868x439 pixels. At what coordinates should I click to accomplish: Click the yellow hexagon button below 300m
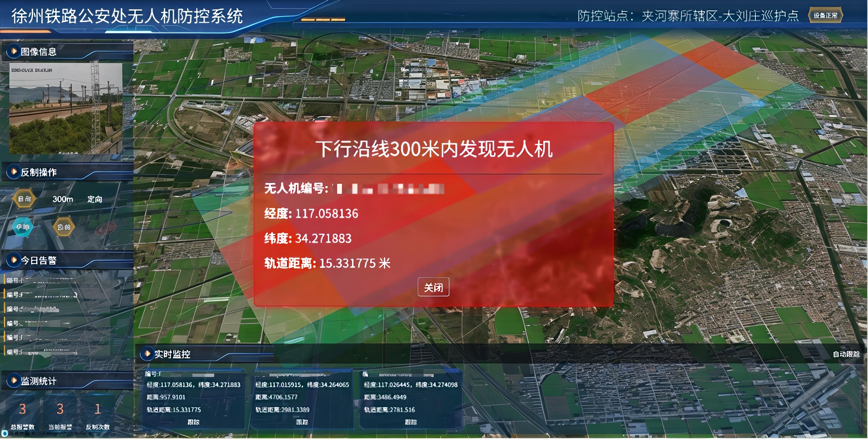(64, 227)
